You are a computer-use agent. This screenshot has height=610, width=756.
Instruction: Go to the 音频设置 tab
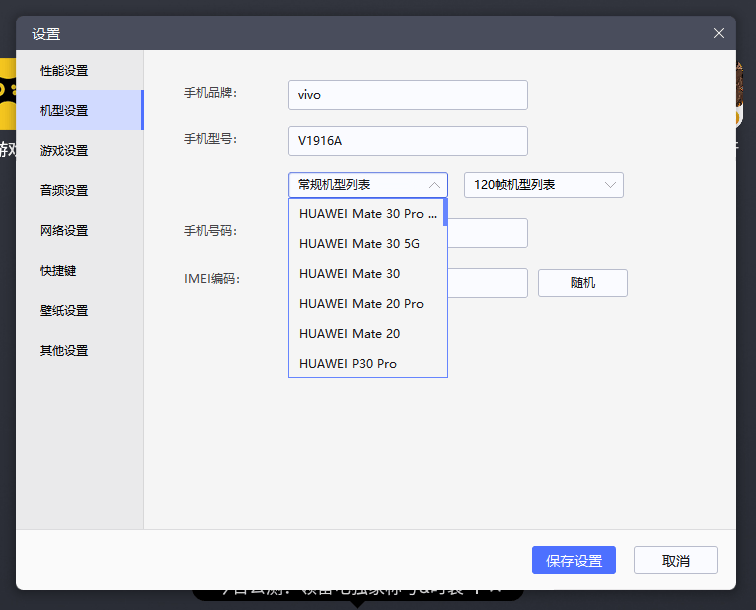(80, 190)
